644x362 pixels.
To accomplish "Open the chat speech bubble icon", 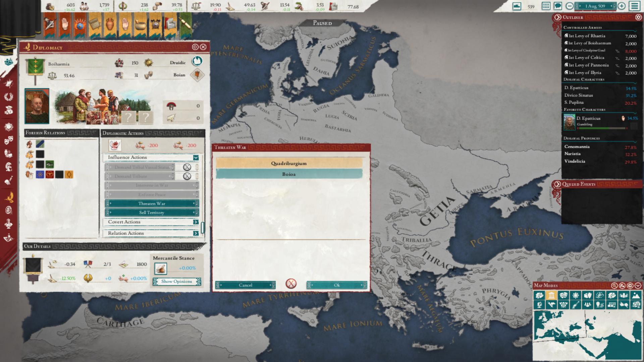I will click(x=558, y=6).
